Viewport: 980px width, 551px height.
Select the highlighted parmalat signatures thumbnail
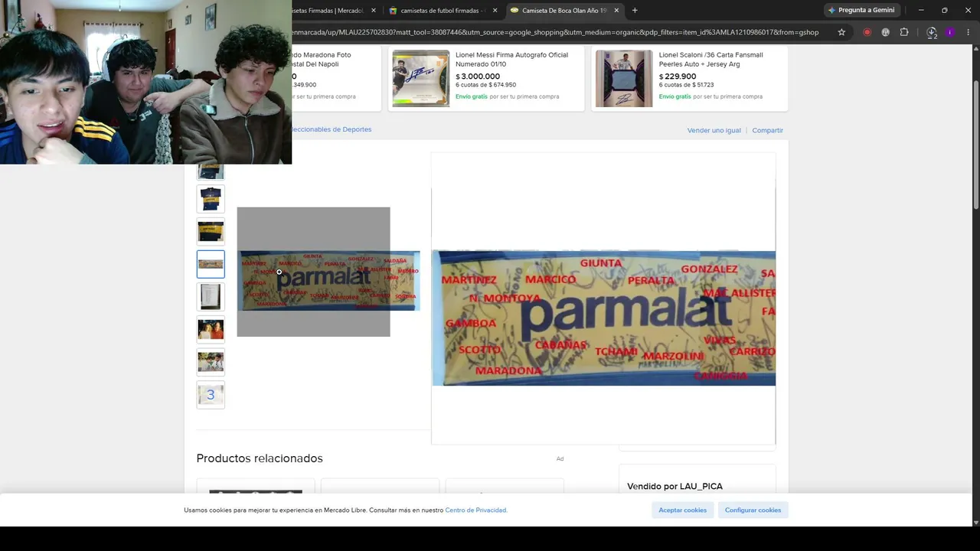[211, 264]
